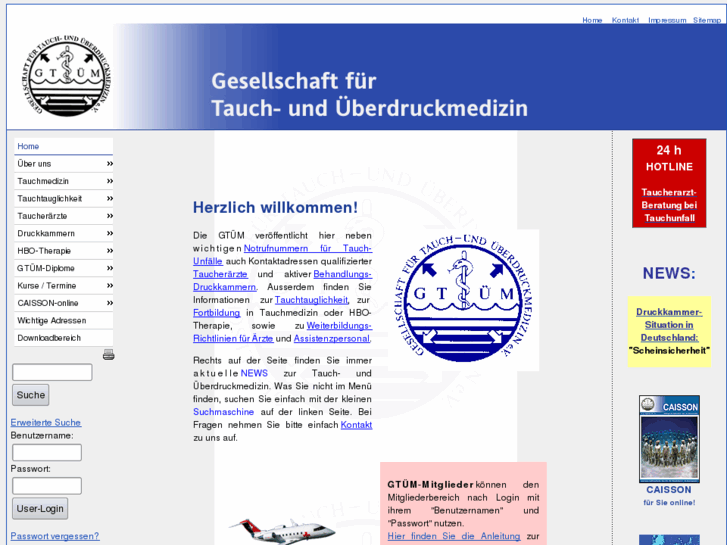Expand the GTÜM-Diplome submenu arrow
This screenshot has width=727, height=545.
click(110, 268)
